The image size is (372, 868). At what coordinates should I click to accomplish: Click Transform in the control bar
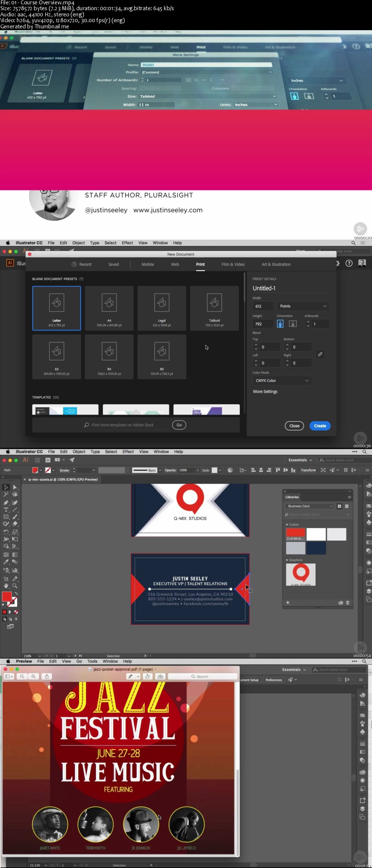(x=308, y=470)
